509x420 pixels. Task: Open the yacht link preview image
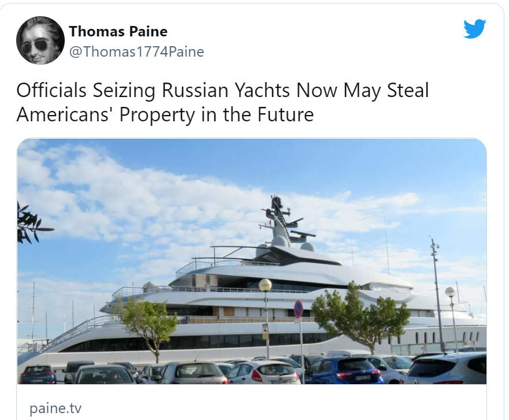pyautogui.click(x=251, y=261)
